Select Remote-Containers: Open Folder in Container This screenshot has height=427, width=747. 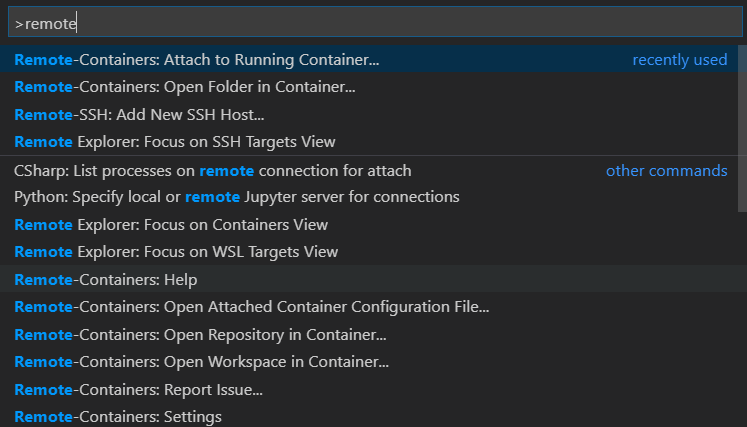point(185,87)
